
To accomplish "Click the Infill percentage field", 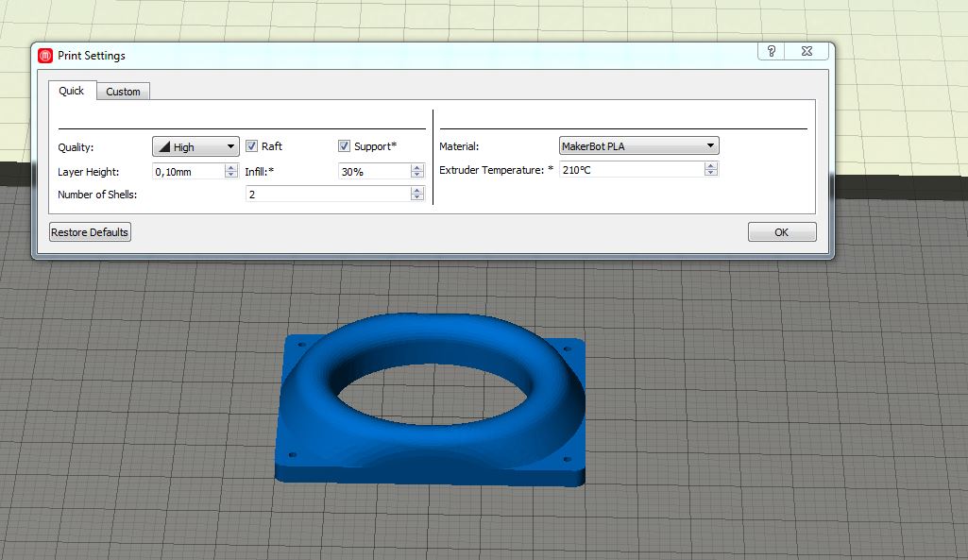I will [x=374, y=171].
